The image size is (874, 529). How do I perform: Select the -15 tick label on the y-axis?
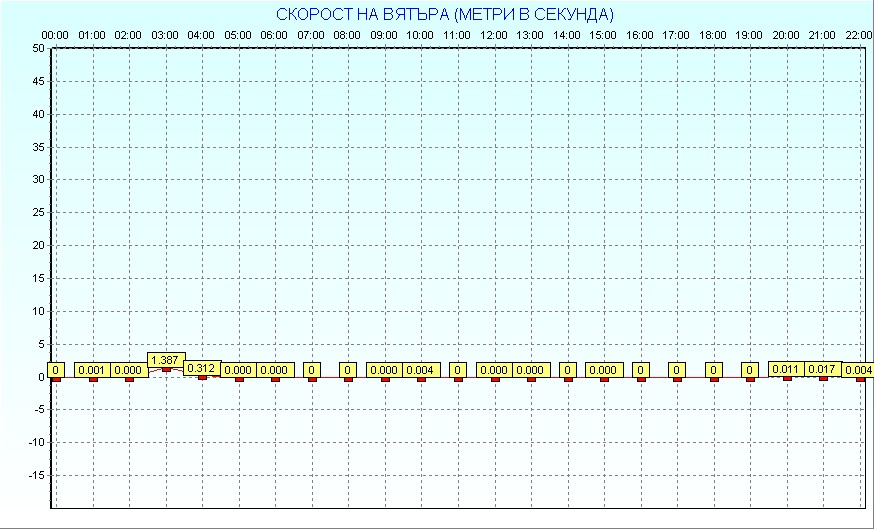tap(35, 475)
